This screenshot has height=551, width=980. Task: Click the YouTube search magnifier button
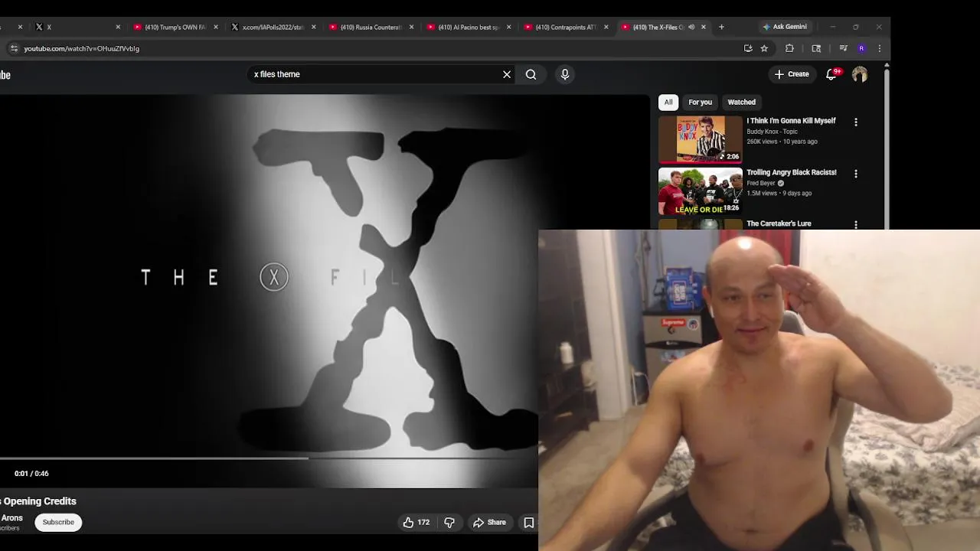531,74
